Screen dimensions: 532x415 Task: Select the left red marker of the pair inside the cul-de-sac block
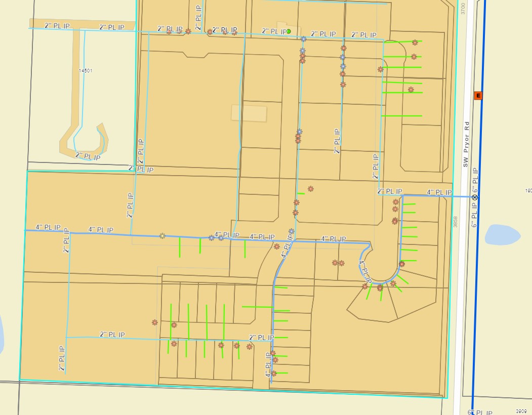coord(335,263)
